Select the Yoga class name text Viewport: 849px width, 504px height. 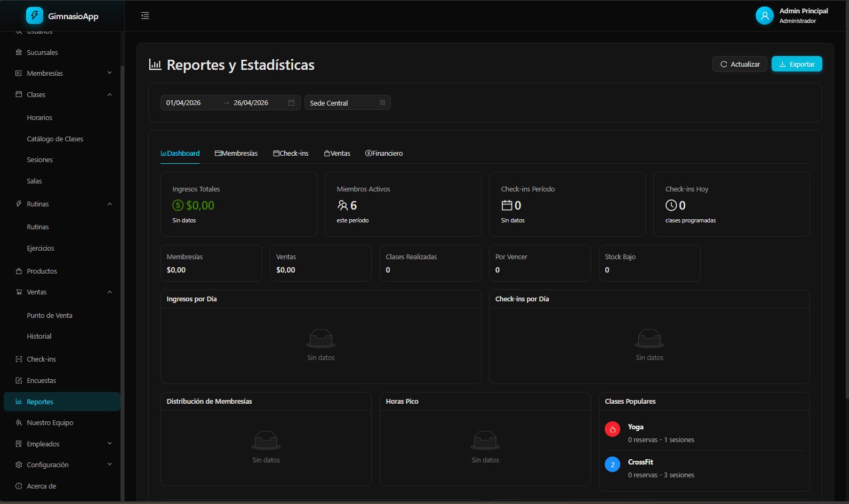(x=636, y=427)
